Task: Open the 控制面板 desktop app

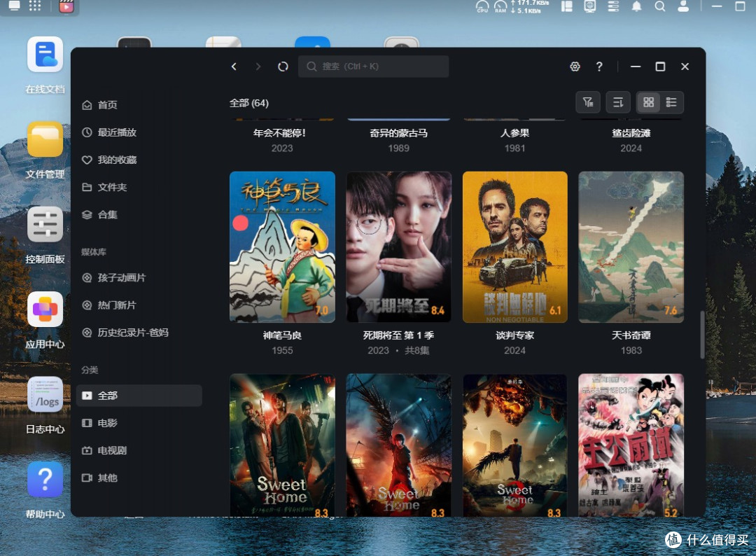Action: pyautogui.click(x=45, y=224)
